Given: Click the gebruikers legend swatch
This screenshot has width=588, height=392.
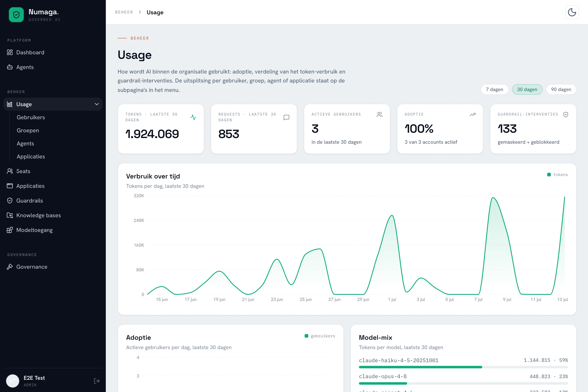Looking at the screenshot, I should click(306, 336).
